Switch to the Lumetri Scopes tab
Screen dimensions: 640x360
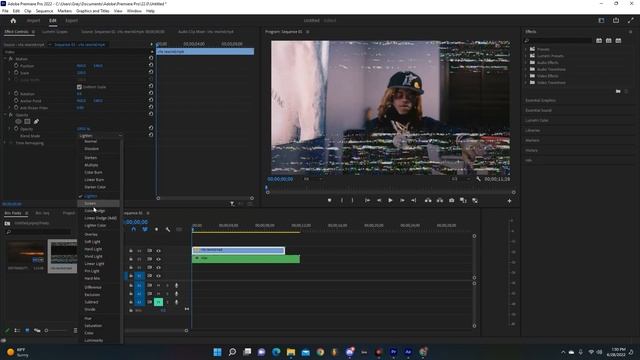55,31
